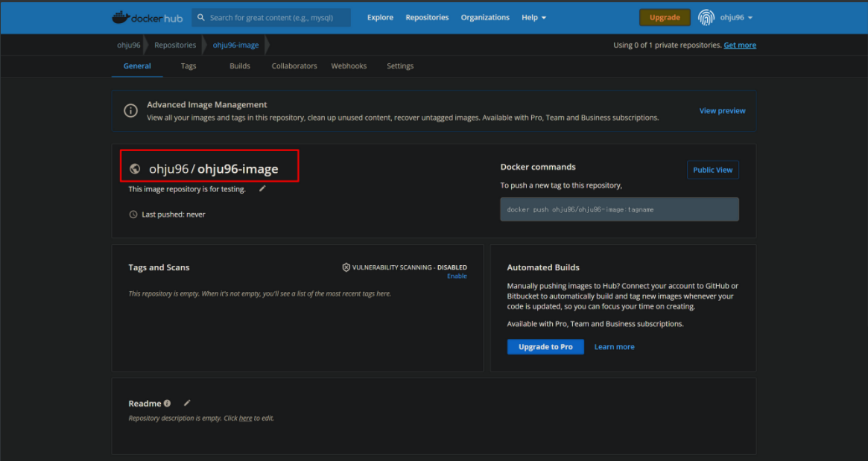Click Upgrade to Pro button
Image resolution: width=868 pixels, height=461 pixels.
coord(545,346)
